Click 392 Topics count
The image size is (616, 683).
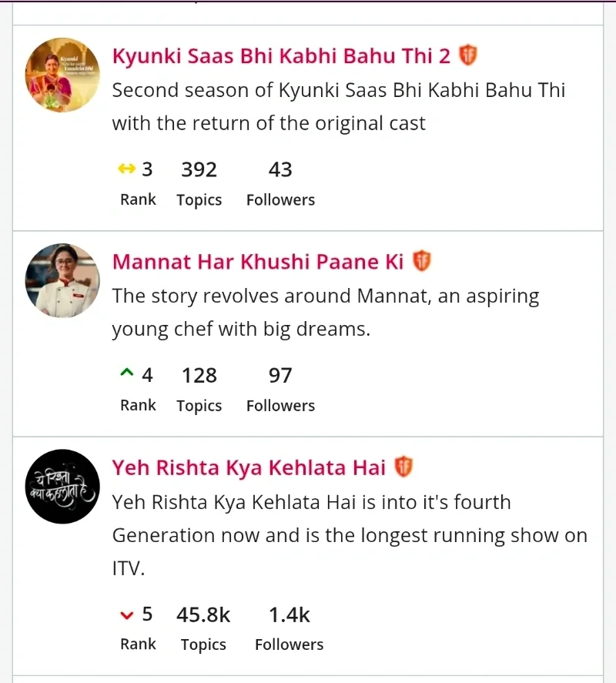199,170
